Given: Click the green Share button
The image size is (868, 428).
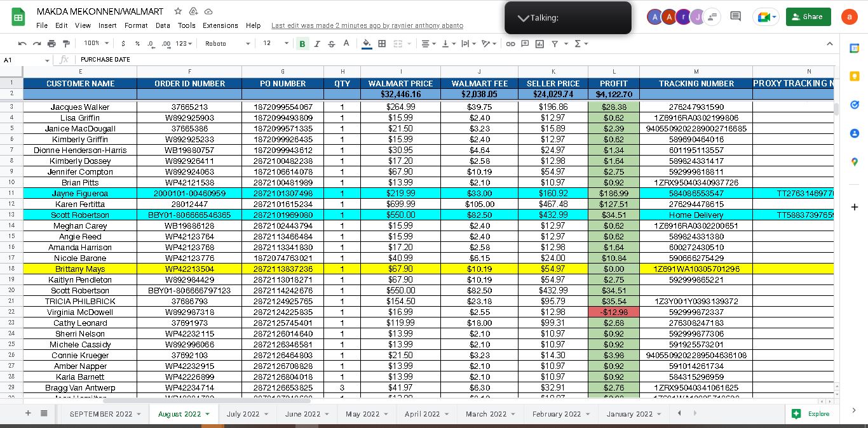Looking at the screenshot, I should (x=808, y=17).
